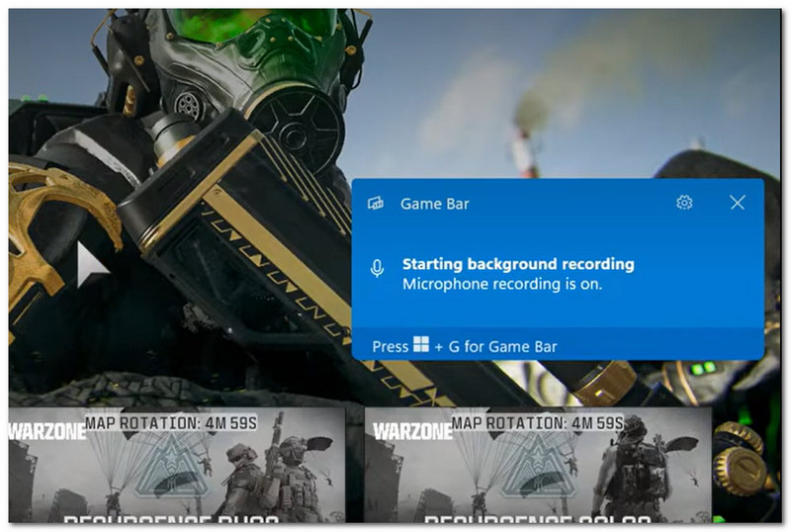Click the 'G for Game Bar' footer hint
The height and width of the screenshot is (532, 791).
pos(503,347)
